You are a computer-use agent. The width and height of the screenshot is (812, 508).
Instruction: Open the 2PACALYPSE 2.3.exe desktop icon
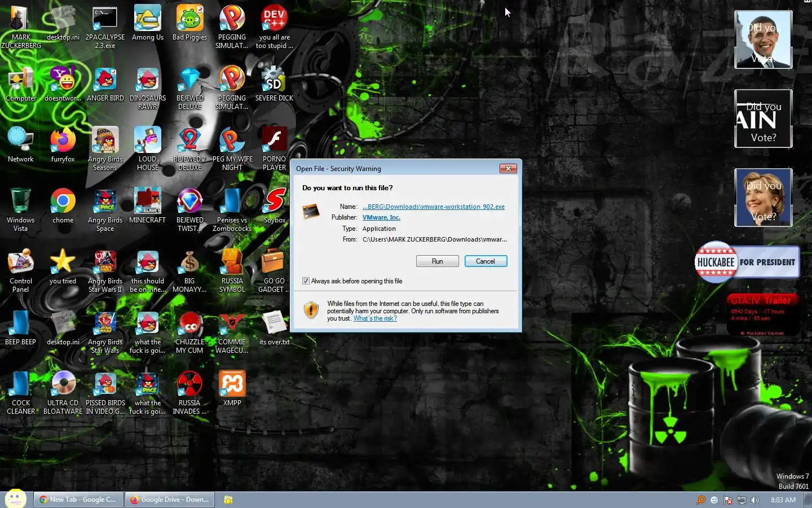coord(105,26)
